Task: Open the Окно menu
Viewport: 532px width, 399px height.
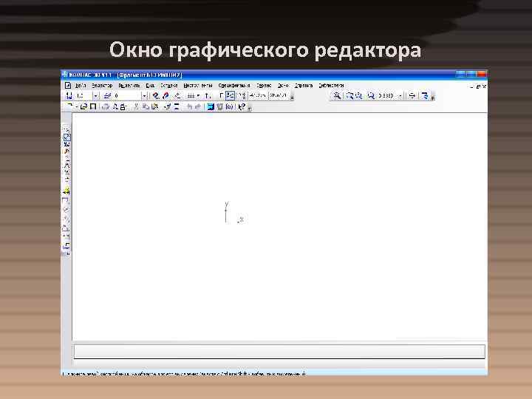Action: click(x=283, y=86)
